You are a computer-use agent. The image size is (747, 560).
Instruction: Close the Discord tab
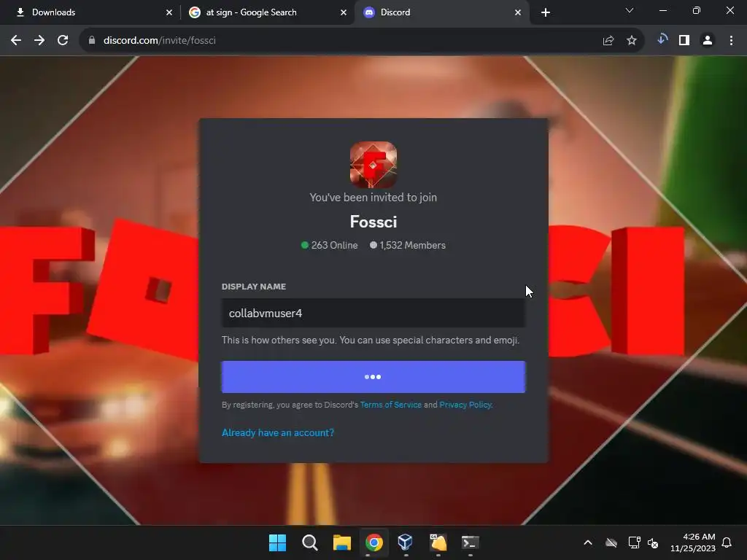[518, 12]
